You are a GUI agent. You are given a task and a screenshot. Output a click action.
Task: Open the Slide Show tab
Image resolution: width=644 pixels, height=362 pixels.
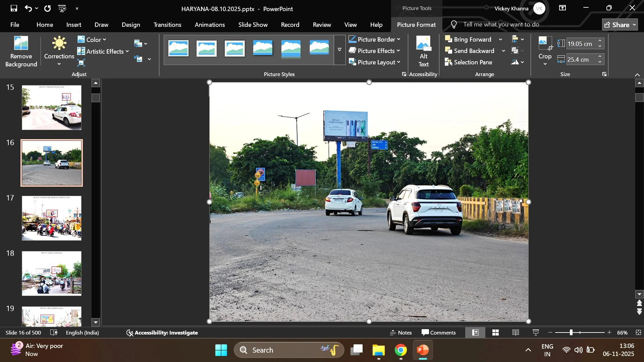point(253,25)
